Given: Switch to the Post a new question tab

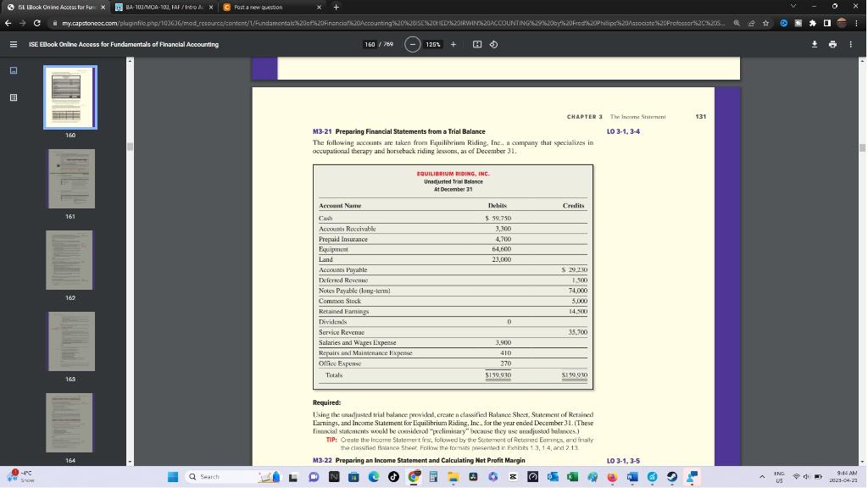Looking at the screenshot, I should pyautogui.click(x=259, y=7).
